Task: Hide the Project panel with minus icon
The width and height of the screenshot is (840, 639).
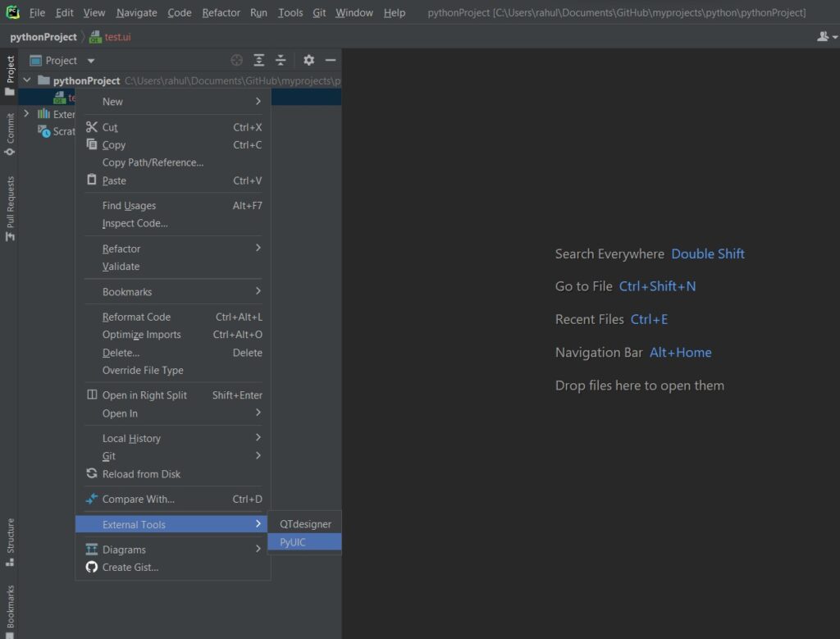Action: coord(331,61)
